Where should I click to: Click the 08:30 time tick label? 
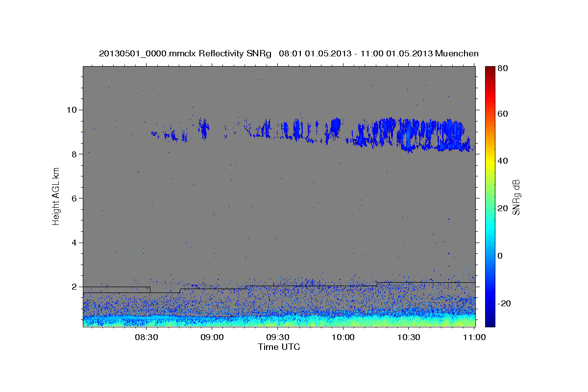coord(147,337)
